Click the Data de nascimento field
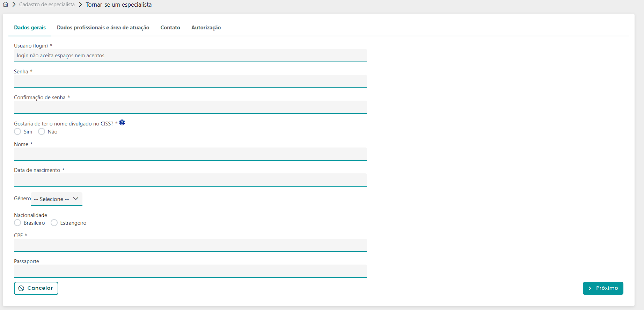Image resolution: width=644 pixels, height=310 pixels. 190,180
